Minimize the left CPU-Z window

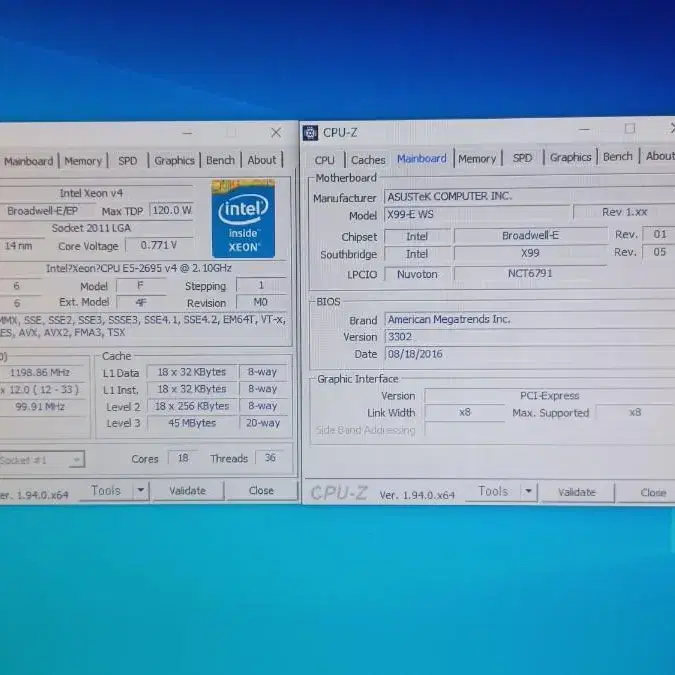(187, 133)
